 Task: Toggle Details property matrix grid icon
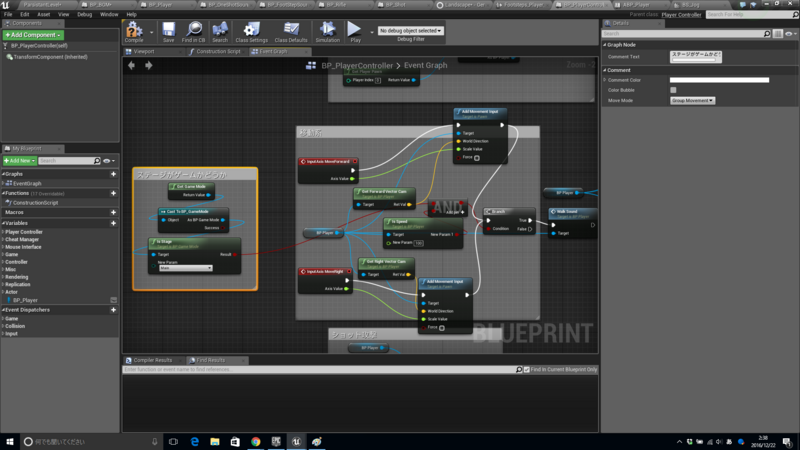[x=778, y=34]
